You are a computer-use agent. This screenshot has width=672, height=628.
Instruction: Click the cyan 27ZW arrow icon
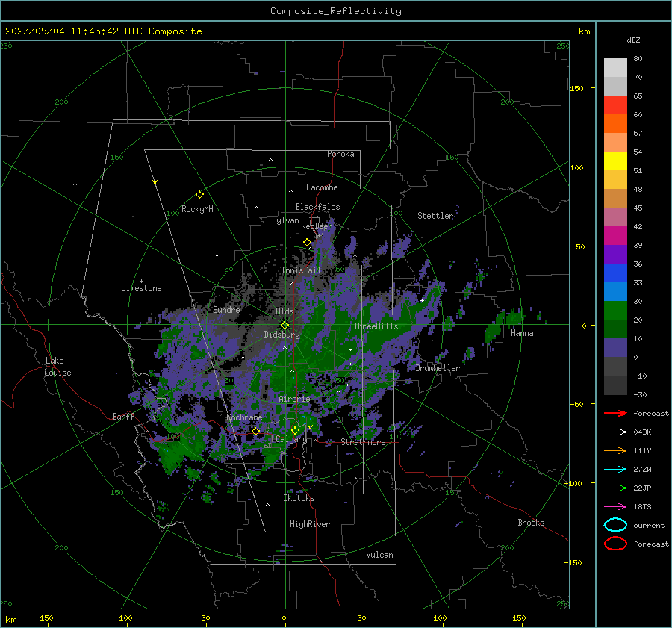615,470
